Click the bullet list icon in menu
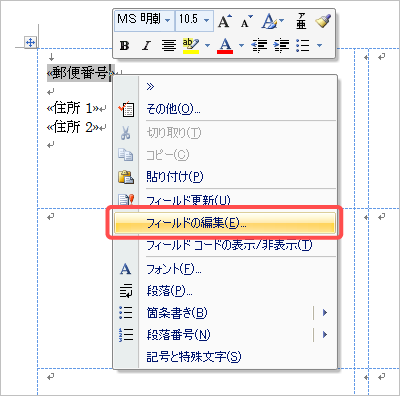The width and height of the screenshot is (400, 396). 126,313
